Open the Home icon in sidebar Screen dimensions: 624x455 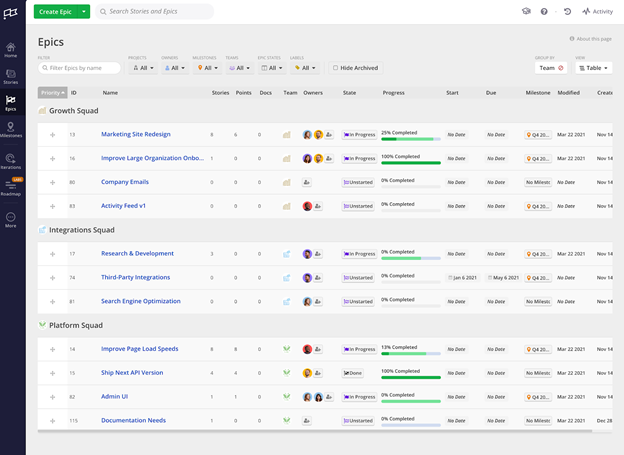pos(11,50)
